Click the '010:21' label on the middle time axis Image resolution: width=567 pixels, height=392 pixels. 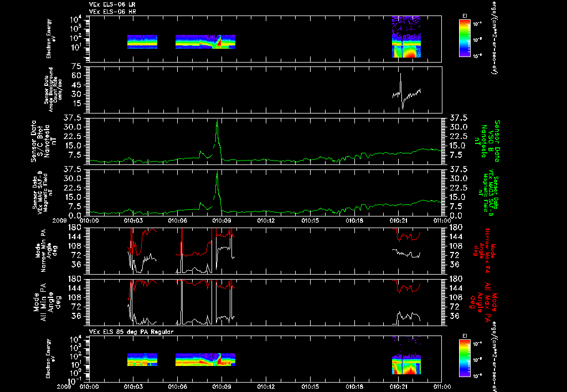coord(398,220)
